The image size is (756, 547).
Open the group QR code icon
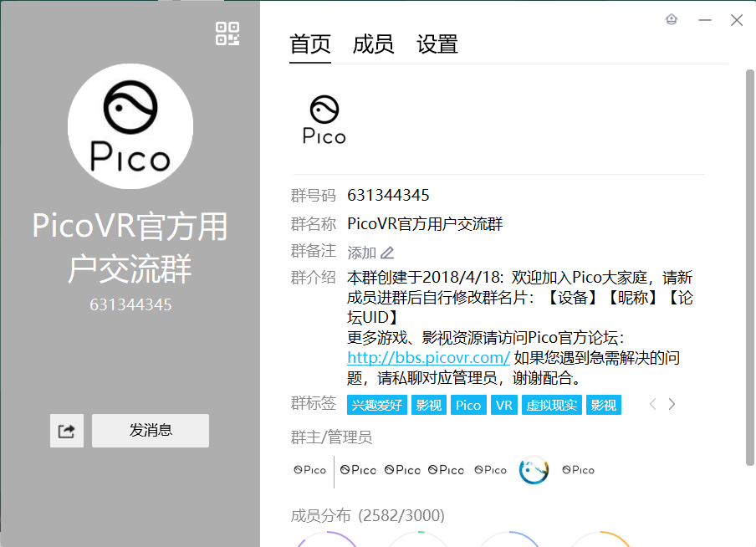tap(227, 33)
